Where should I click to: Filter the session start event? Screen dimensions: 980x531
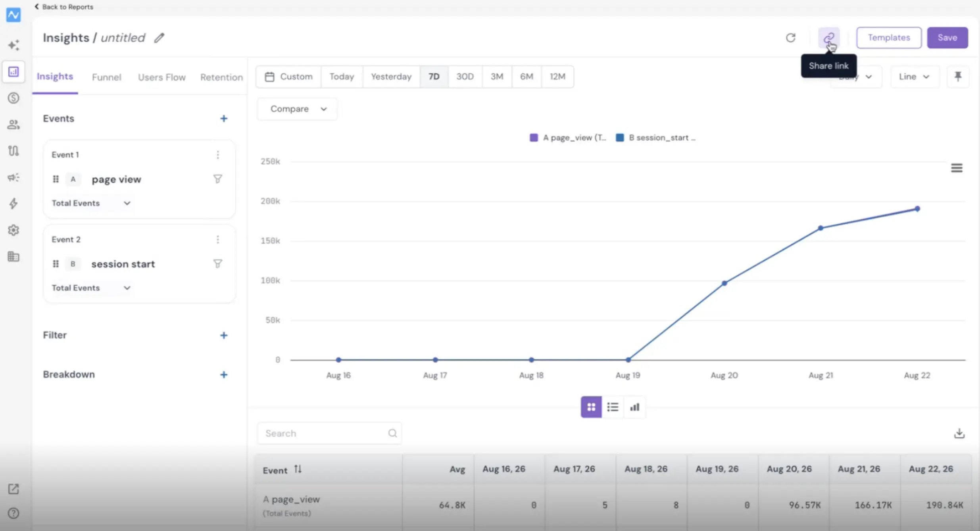tap(217, 264)
